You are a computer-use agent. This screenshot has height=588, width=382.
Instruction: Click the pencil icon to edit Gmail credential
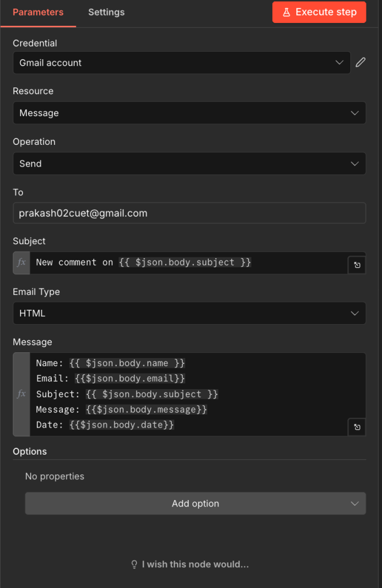(x=361, y=62)
